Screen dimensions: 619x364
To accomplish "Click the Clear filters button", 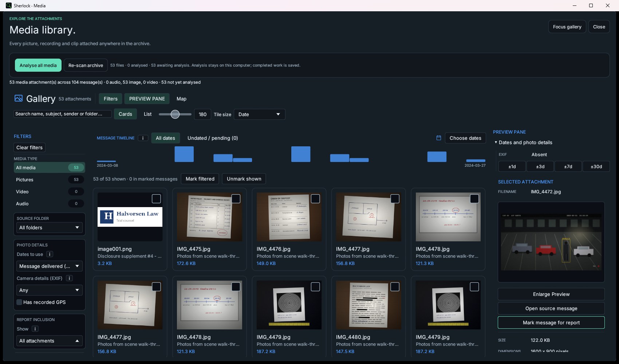I will click(29, 147).
